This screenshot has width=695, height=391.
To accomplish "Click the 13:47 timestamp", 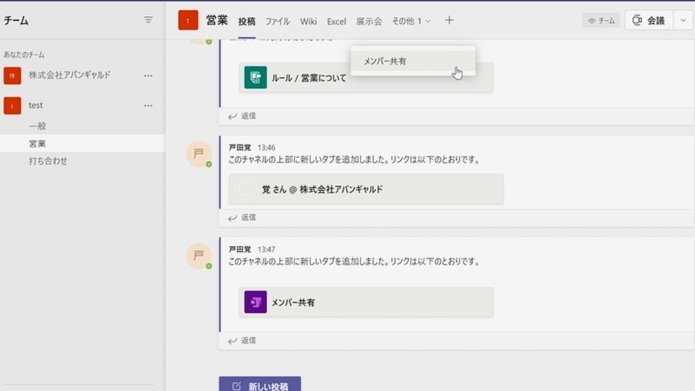I will (x=266, y=249).
